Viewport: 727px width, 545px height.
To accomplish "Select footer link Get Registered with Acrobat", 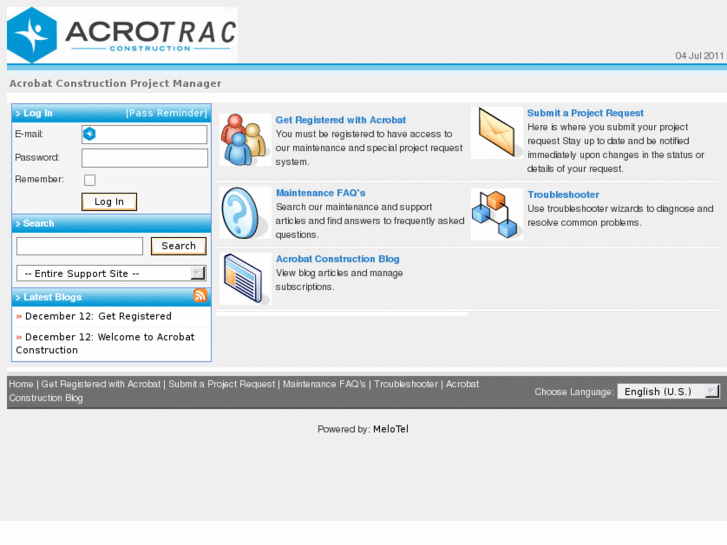I will [101, 384].
